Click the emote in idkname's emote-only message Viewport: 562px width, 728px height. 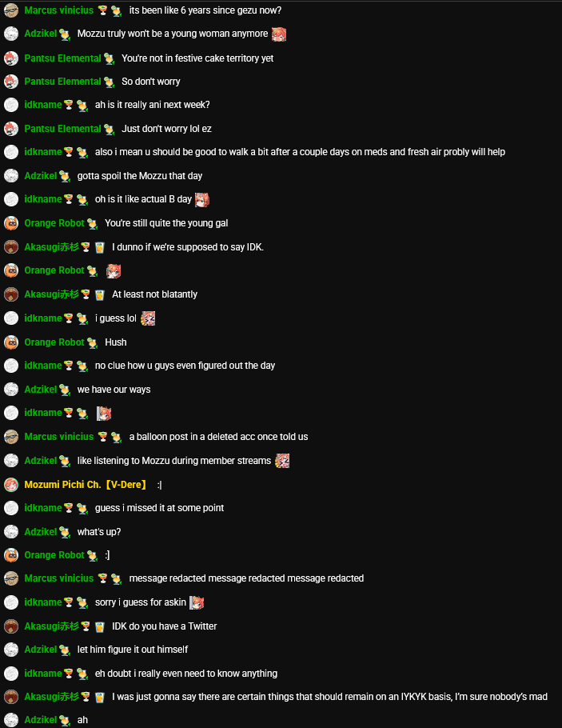coord(103,414)
